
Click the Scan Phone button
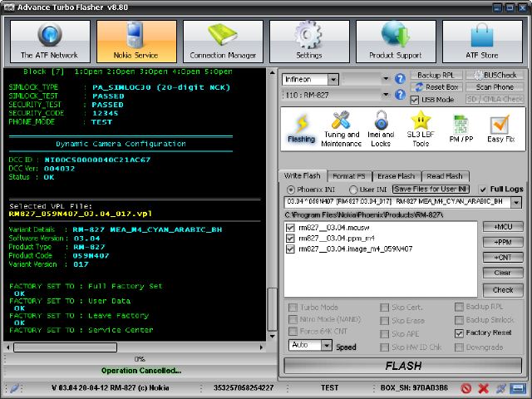pos(495,87)
